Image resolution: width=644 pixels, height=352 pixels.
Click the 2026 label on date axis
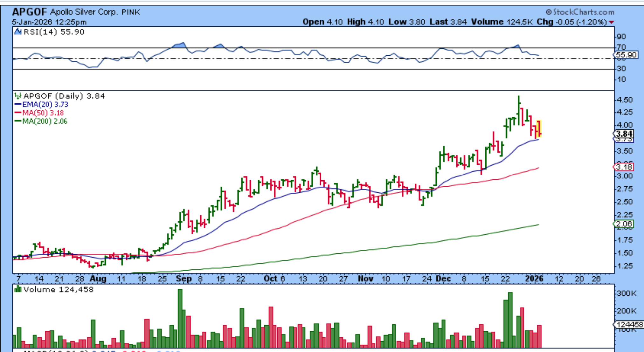click(x=534, y=279)
